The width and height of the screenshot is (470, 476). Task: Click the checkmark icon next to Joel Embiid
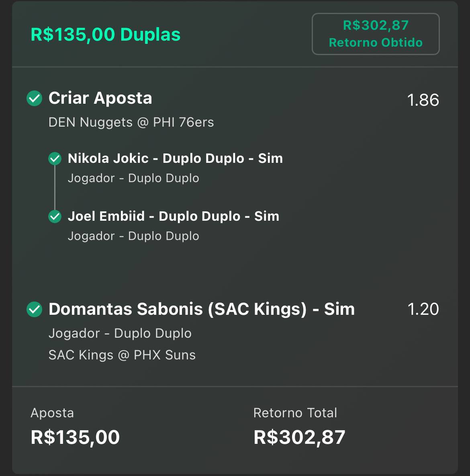point(55,216)
